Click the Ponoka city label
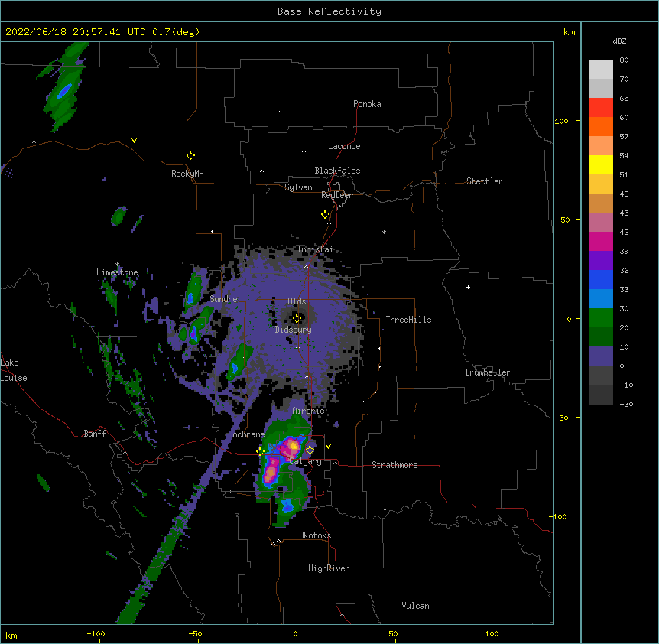Image resolution: width=659 pixels, height=644 pixels. 367,104
